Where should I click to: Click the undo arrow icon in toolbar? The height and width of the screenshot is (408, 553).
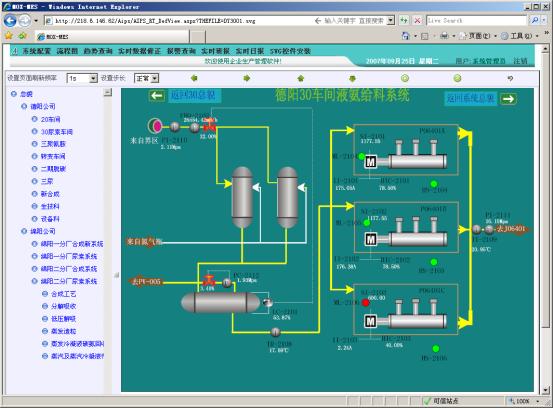510,78
